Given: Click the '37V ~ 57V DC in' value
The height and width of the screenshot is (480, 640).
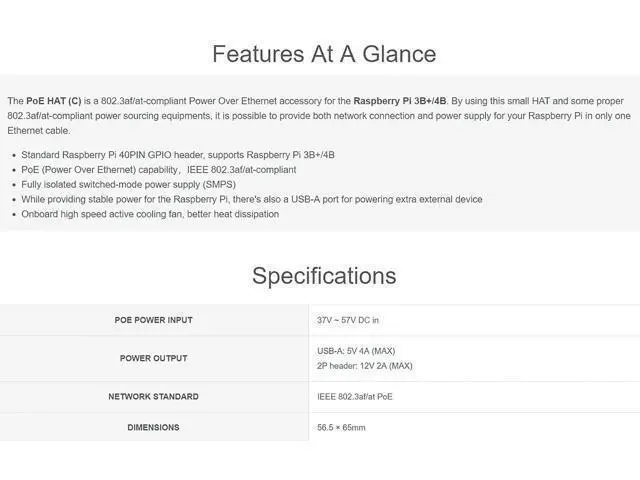Looking at the screenshot, I should point(348,320).
